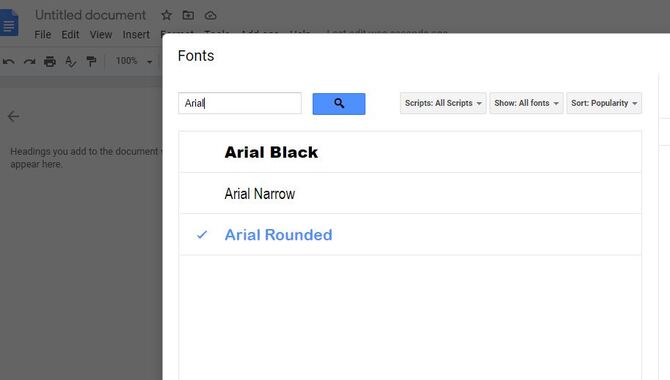670x380 pixels.
Task: Close the outline with the back arrow
Action: 14,116
